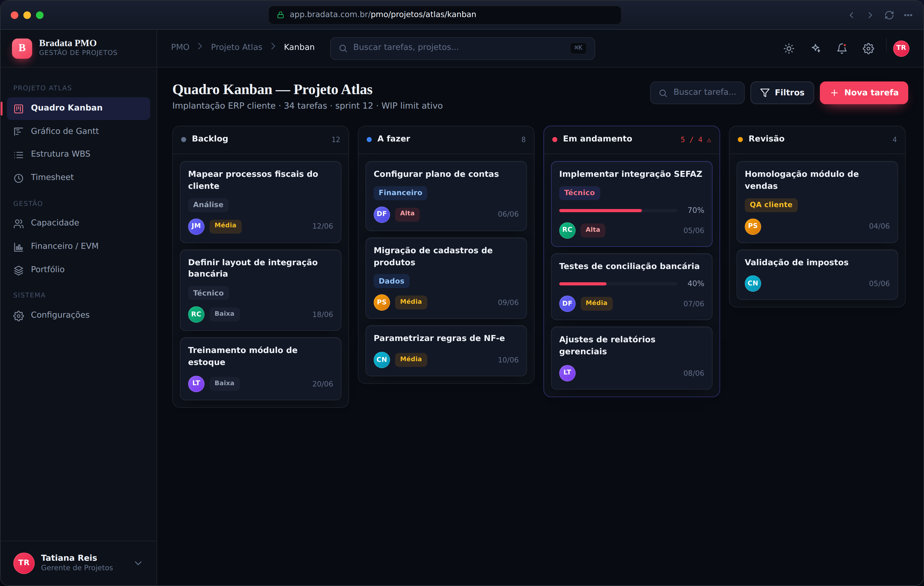Click QA cliente tag on Homologação card
Viewport: 924px width, 586px height.
pyautogui.click(x=771, y=205)
